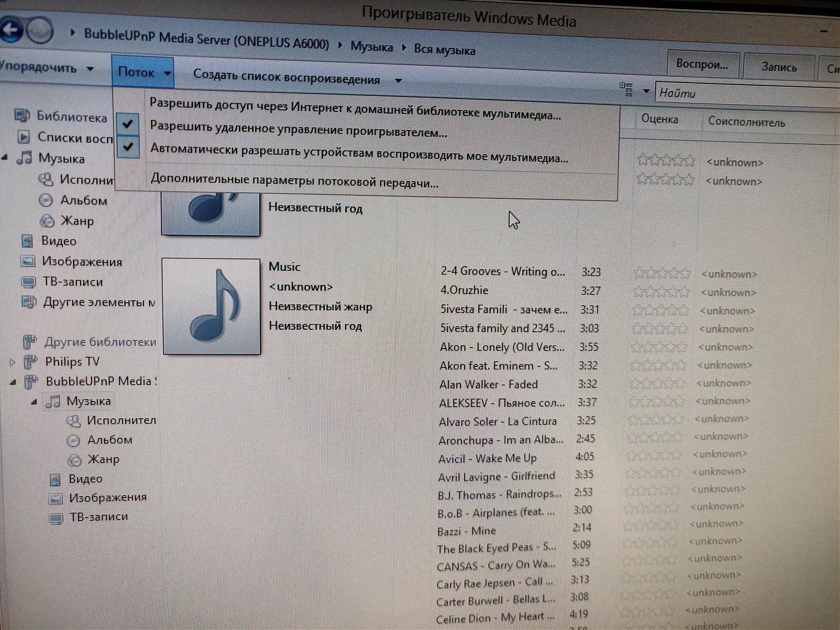Click the Вся музыка breadcrumb segment
Screen dimensions: 840x630
tap(444, 49)
